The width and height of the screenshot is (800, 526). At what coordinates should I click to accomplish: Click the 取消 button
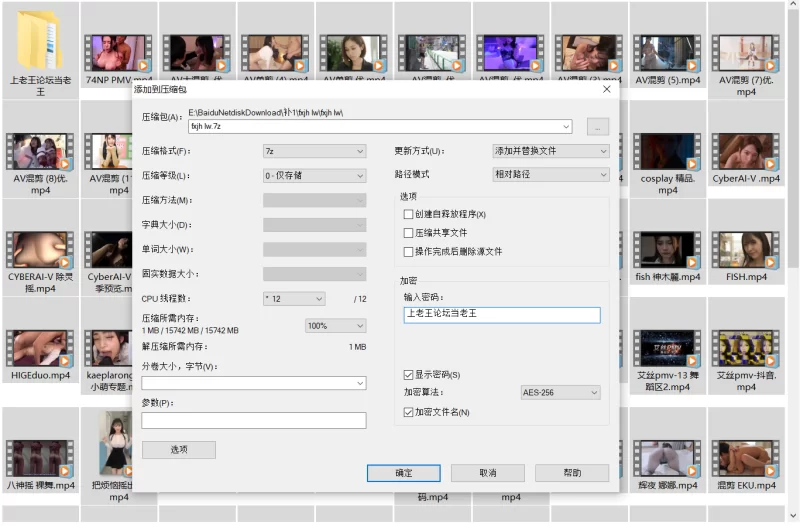[487, 473]
